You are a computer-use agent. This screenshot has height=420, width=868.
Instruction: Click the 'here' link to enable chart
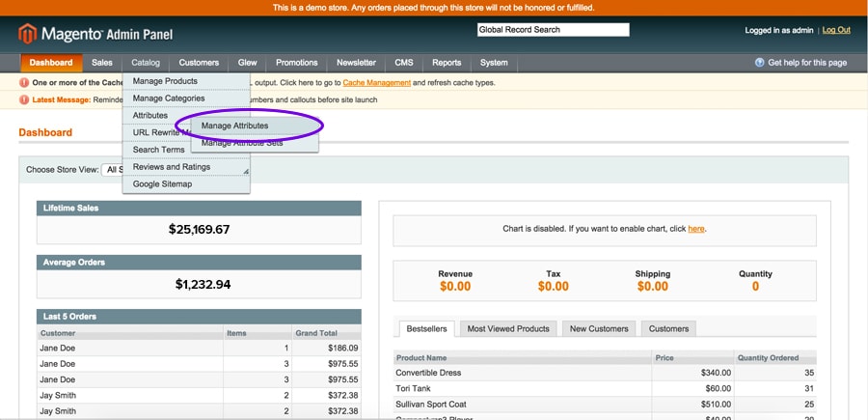tap(695, 228)
